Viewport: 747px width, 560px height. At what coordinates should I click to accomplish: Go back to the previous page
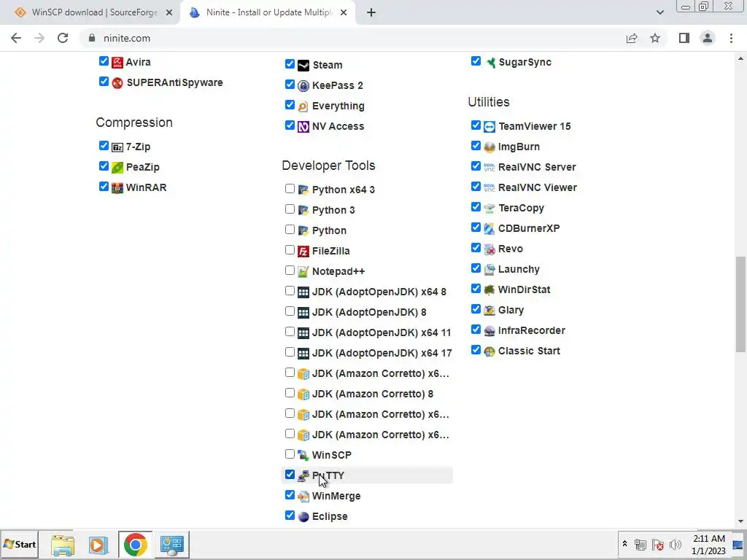coord(16,38)
